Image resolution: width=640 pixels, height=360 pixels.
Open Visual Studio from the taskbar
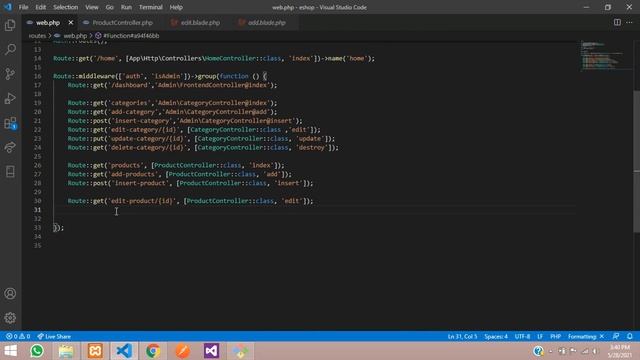211,351
